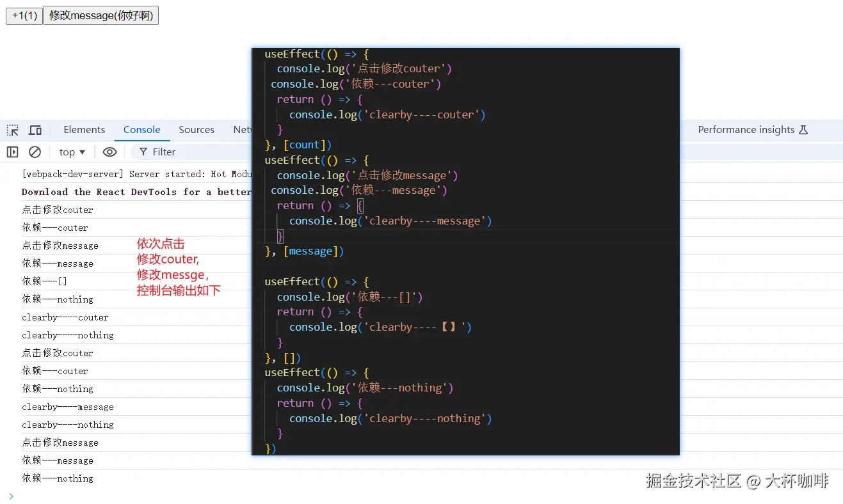The width and height of the screenshot is (843, 504).
Task: Switch to the Sources tab
Action: pos(197,130)
